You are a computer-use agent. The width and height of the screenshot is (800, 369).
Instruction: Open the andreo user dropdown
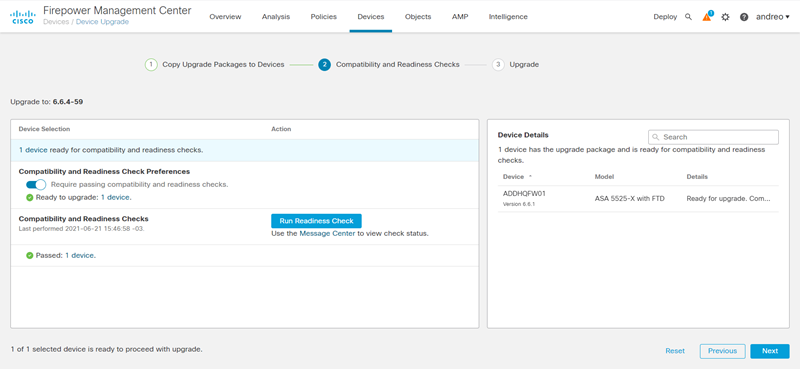(772, 17)
